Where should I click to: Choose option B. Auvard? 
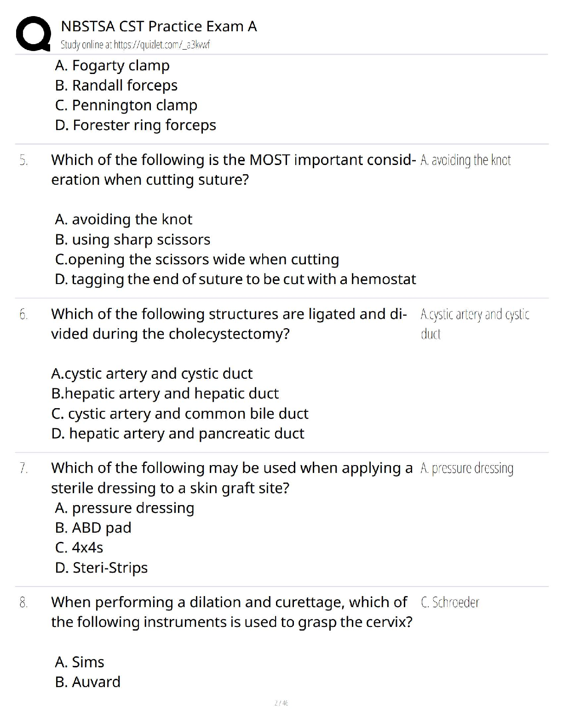pos(87,682)
